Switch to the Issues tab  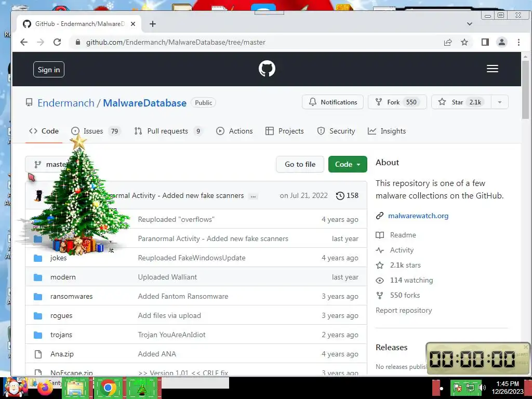[x=96, y=131]
